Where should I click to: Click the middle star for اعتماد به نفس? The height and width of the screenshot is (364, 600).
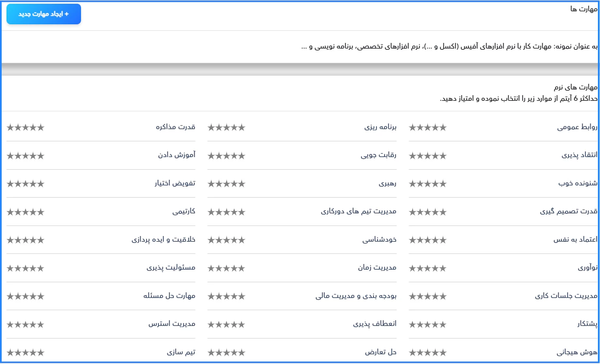click(427, 240)
